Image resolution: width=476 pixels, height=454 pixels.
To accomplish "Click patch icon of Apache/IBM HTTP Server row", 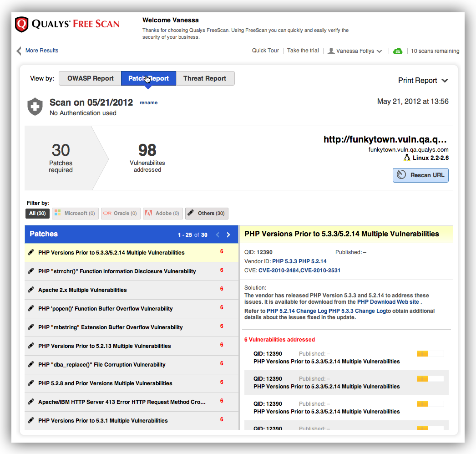I will click(x=31, y=402).
